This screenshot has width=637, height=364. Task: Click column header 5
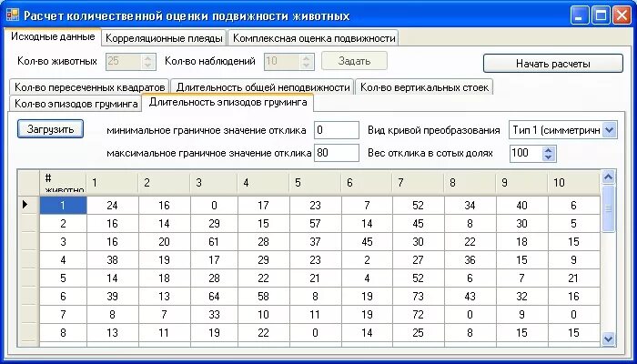click(x=315, y=183)
